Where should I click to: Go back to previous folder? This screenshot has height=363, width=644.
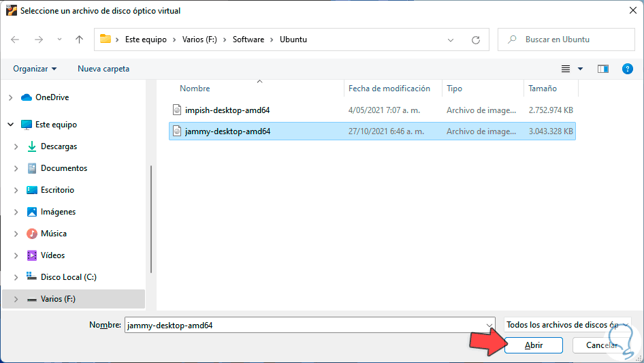click(15, 40)
